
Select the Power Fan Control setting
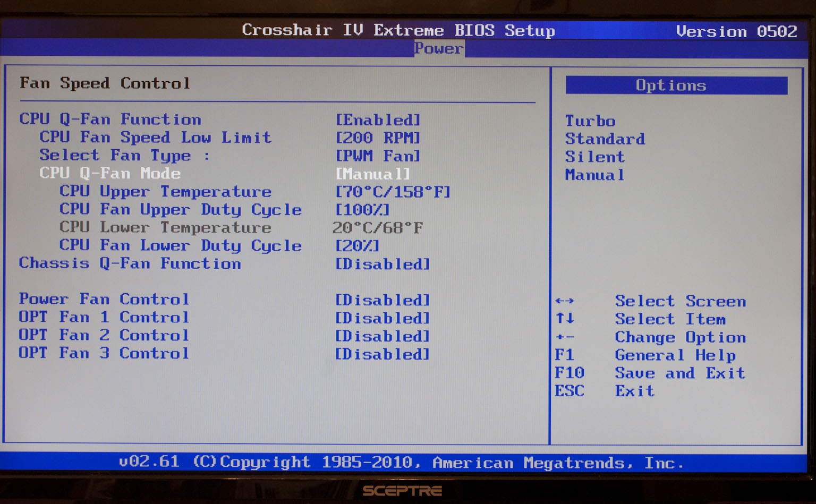tap(104, 299)
